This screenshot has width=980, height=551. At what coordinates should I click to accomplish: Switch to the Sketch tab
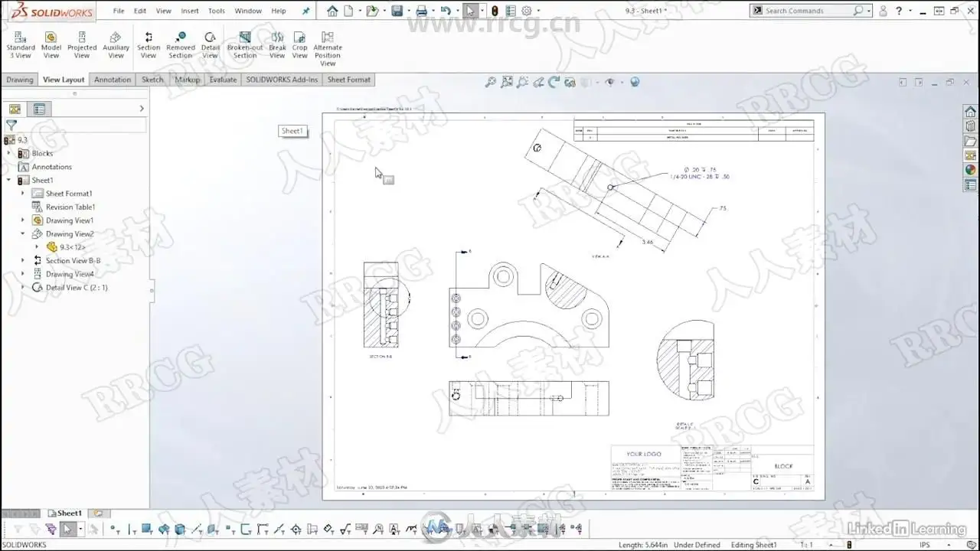tap(152, 80)
